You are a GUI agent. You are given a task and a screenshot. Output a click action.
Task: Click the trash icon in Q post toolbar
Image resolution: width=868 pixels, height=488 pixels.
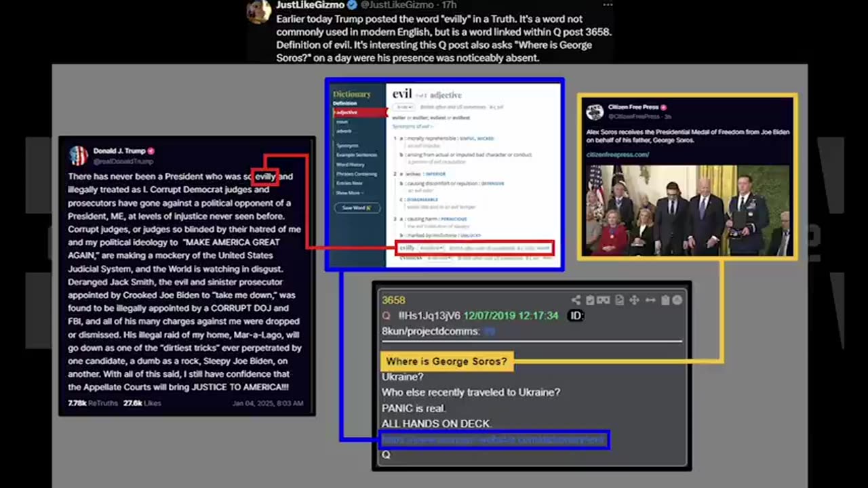click(665, 300)
